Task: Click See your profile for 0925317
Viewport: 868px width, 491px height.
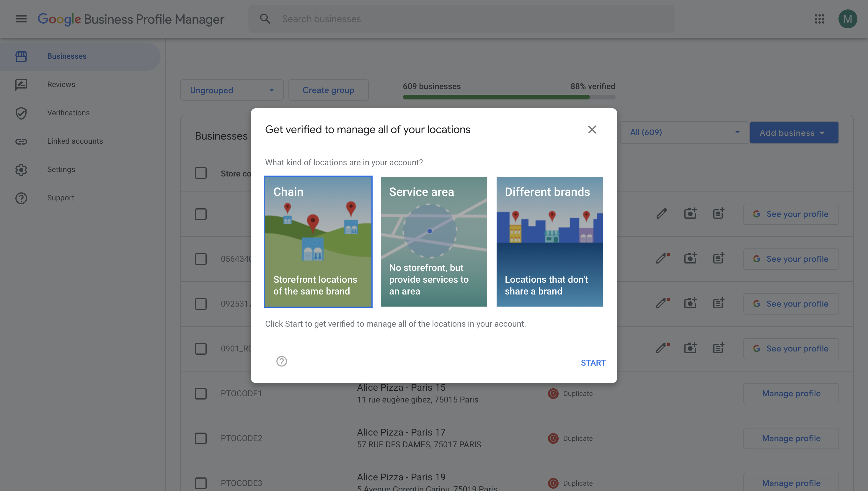Action: (791, 304)
